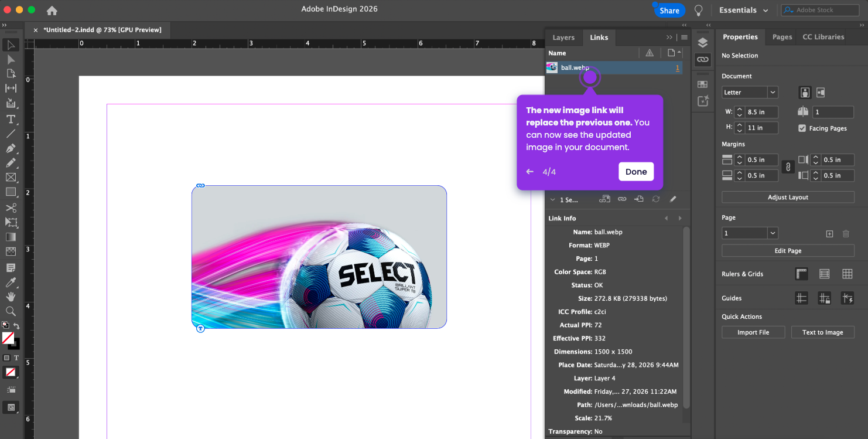Toggle Show Document Grid button

(x=848, y=274)
